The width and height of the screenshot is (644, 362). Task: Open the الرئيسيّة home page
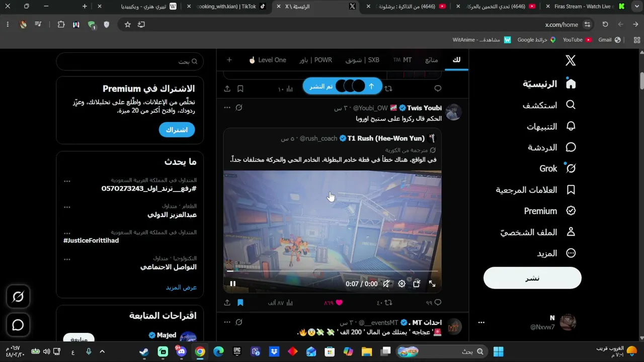pyautogui.click(x=549, y=84)
